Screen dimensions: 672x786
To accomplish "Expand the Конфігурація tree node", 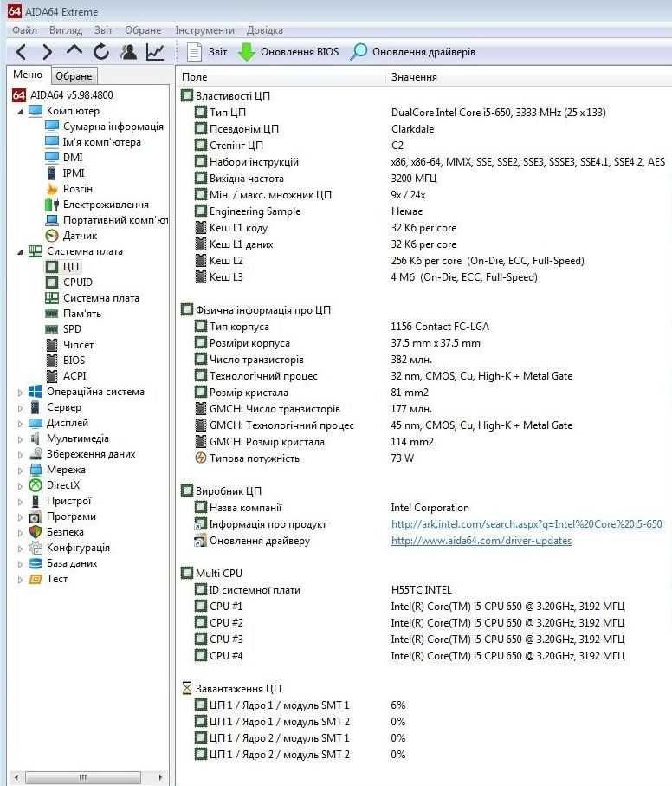I will tap(20, 549).
